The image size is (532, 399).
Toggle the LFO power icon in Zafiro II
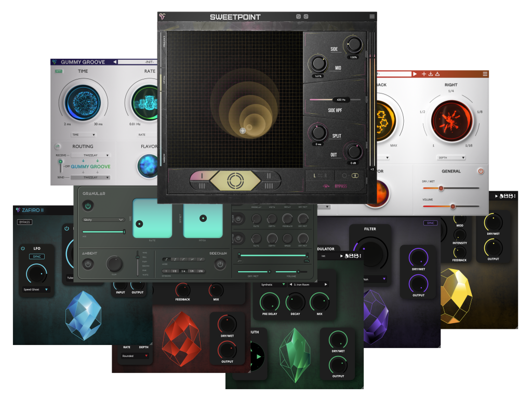(23, 248)
